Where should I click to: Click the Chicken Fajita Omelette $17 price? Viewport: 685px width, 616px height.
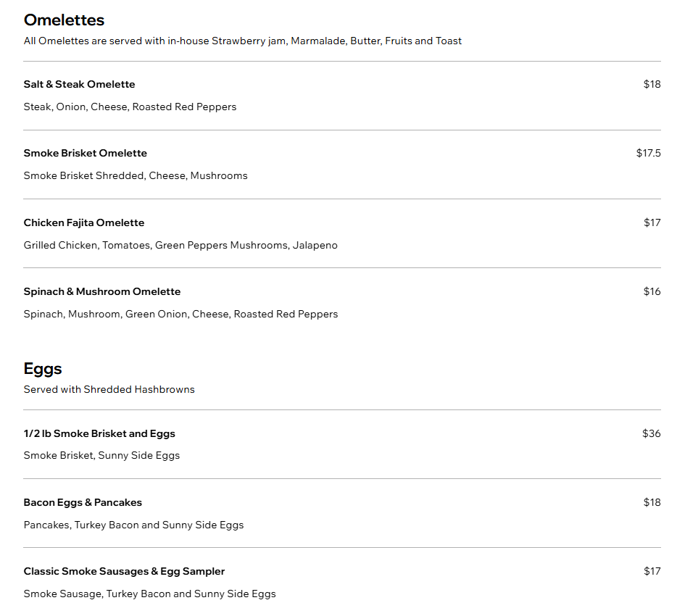(x=652, y=222)
